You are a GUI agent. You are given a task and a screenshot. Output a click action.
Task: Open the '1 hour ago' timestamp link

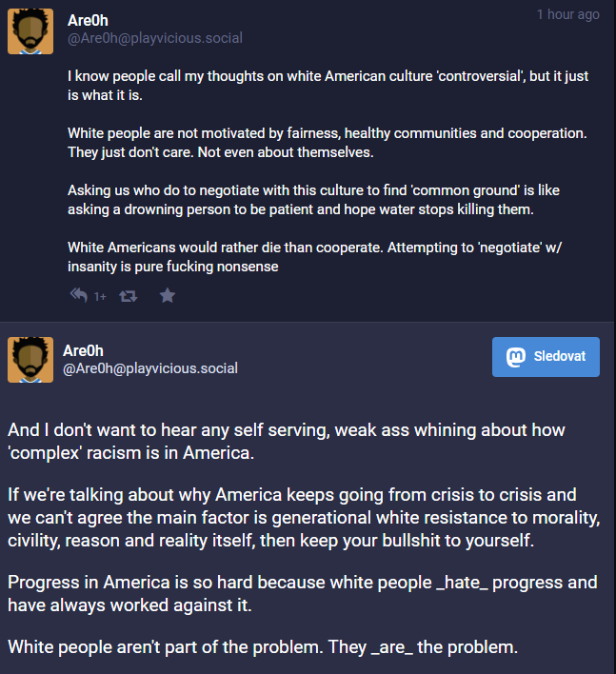[x=567, y=14]
